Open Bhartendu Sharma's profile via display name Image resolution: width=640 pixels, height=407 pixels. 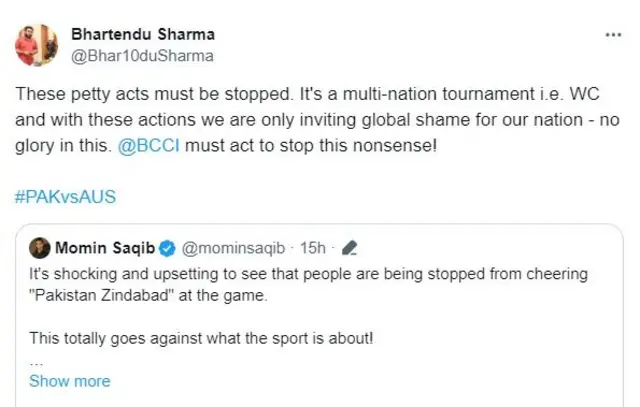coord(143,33)
